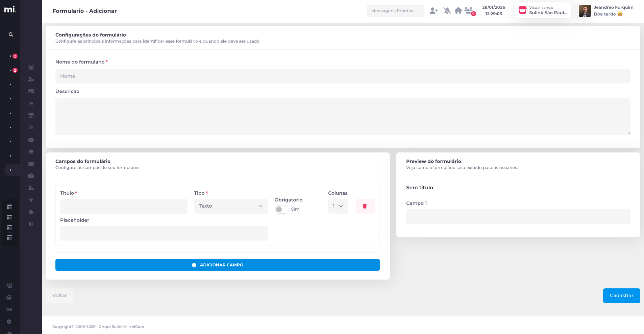
Task: Open the bug icon in sidebar
Action: [31, 212]
